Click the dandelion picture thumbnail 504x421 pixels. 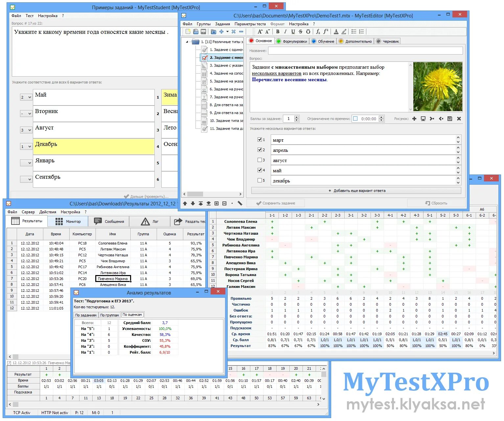pyautogui.click(x=438, y=87)
